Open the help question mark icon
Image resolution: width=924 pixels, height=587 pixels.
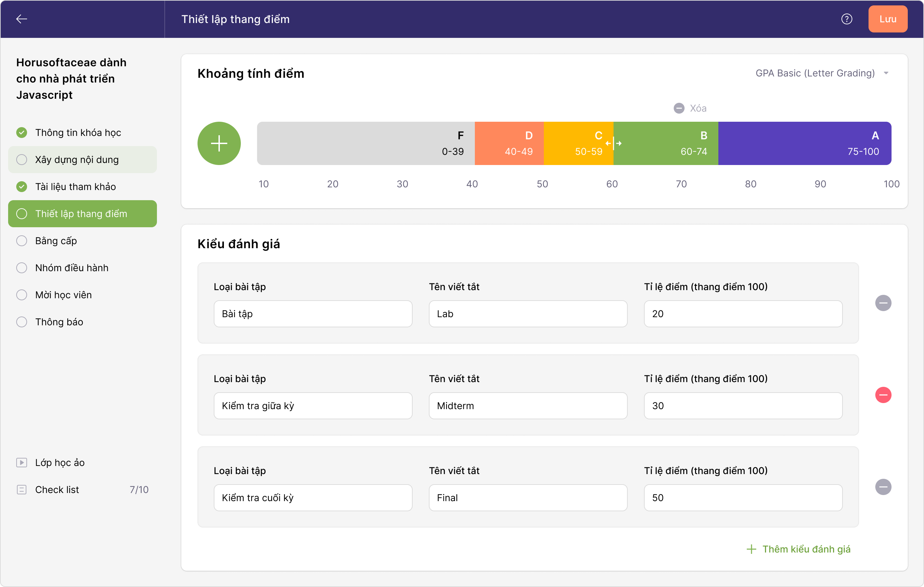tap(847, 19)
